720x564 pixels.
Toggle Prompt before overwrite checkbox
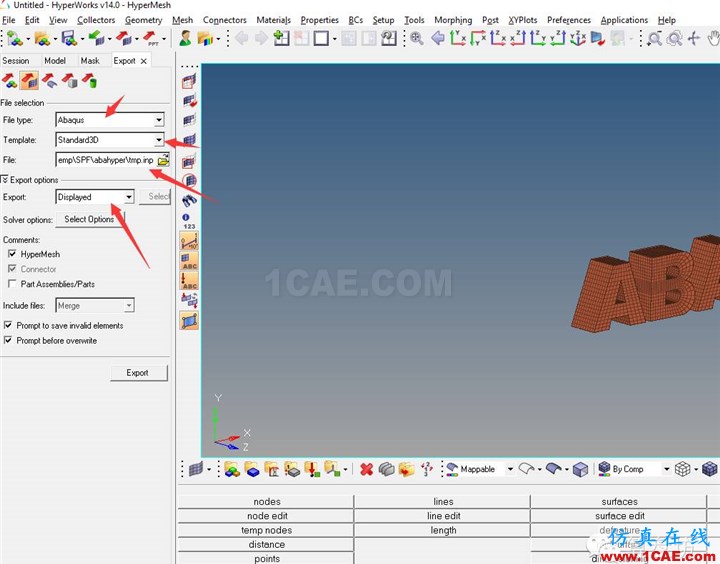[x=8, y=340]
